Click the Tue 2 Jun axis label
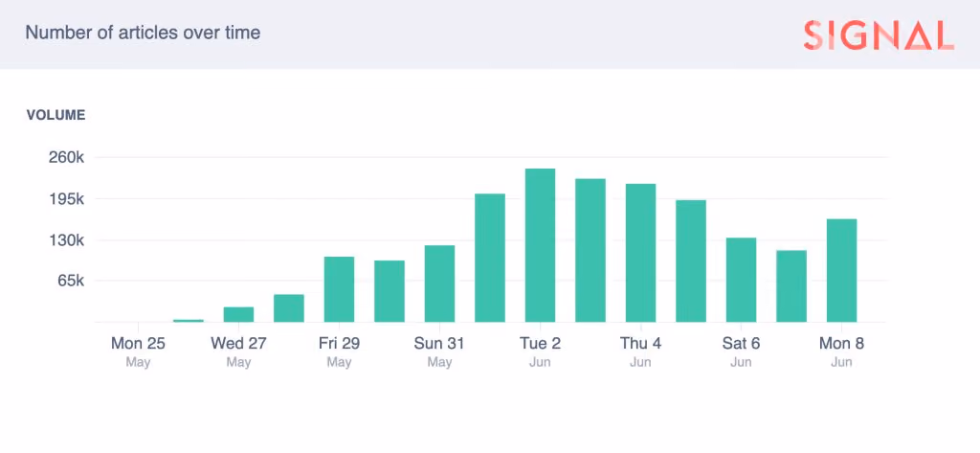The image size is (980, 453). [x=540, y=351]
